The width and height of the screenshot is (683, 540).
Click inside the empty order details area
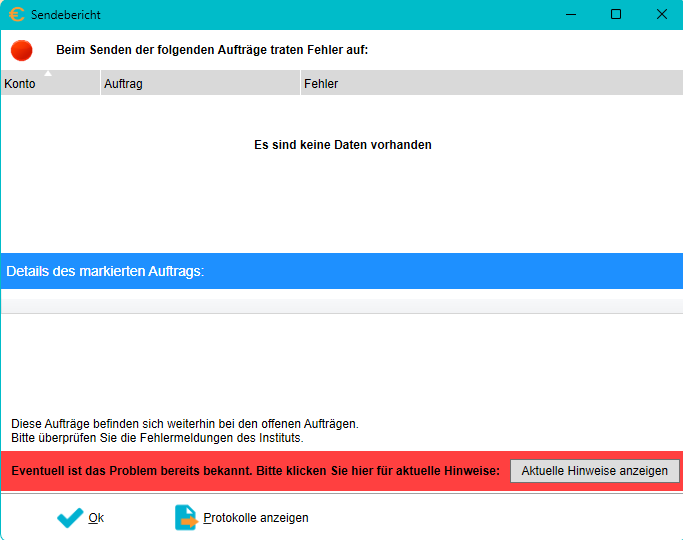pos(340,360)
